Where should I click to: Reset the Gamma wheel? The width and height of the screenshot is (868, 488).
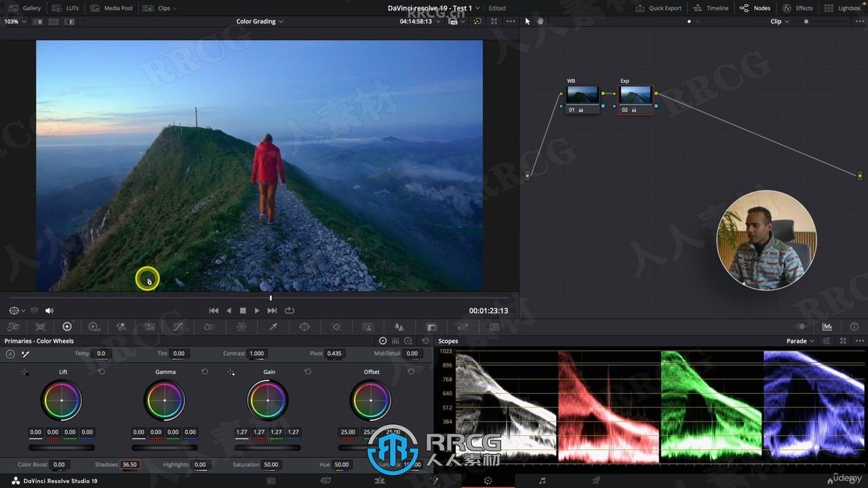(x=205, y=372)
